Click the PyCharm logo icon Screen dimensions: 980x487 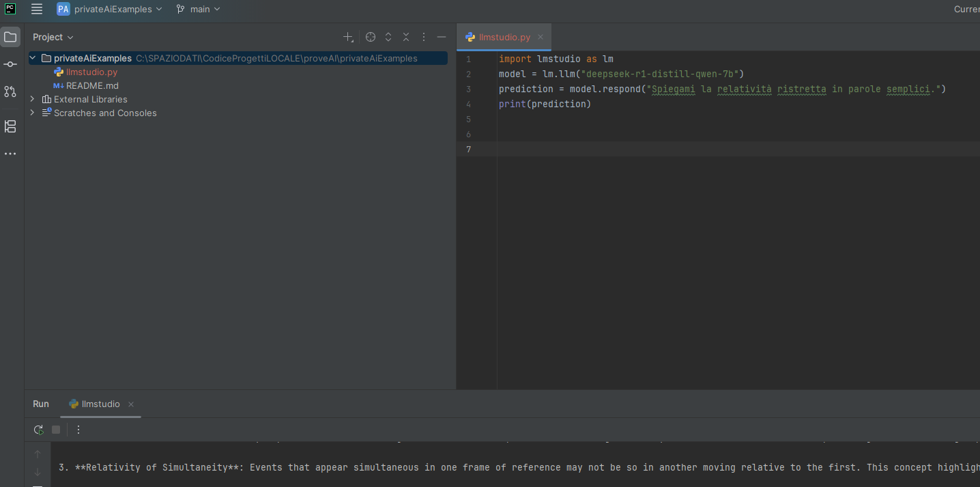coord(10,9)
